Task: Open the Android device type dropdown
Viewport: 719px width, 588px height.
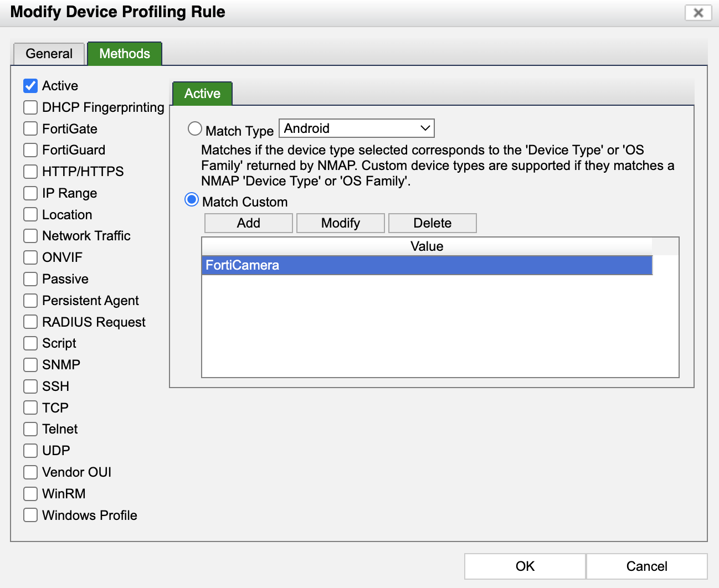Action: (356, 128)
